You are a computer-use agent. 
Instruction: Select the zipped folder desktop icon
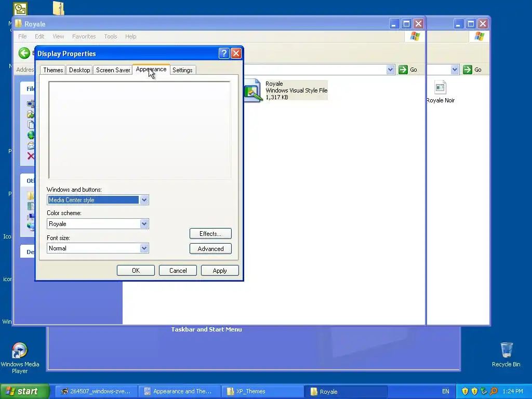pyautogui.click(x=59, y=8)
